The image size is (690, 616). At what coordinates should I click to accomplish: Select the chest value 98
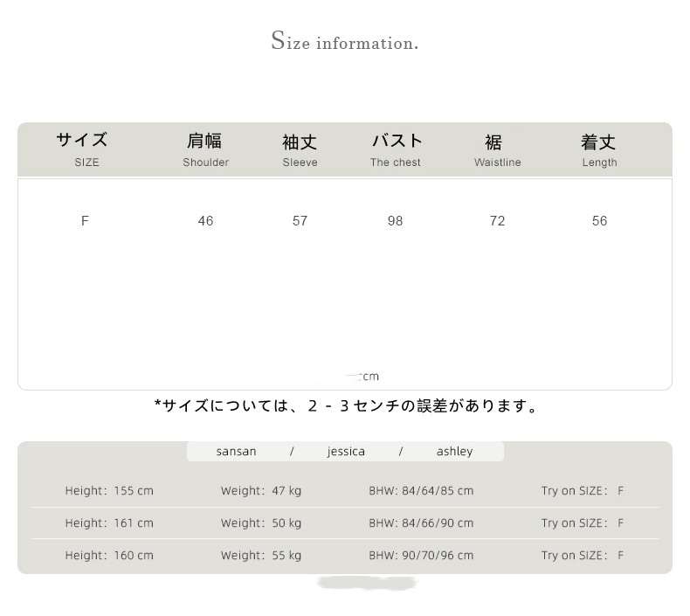[395, 221]
